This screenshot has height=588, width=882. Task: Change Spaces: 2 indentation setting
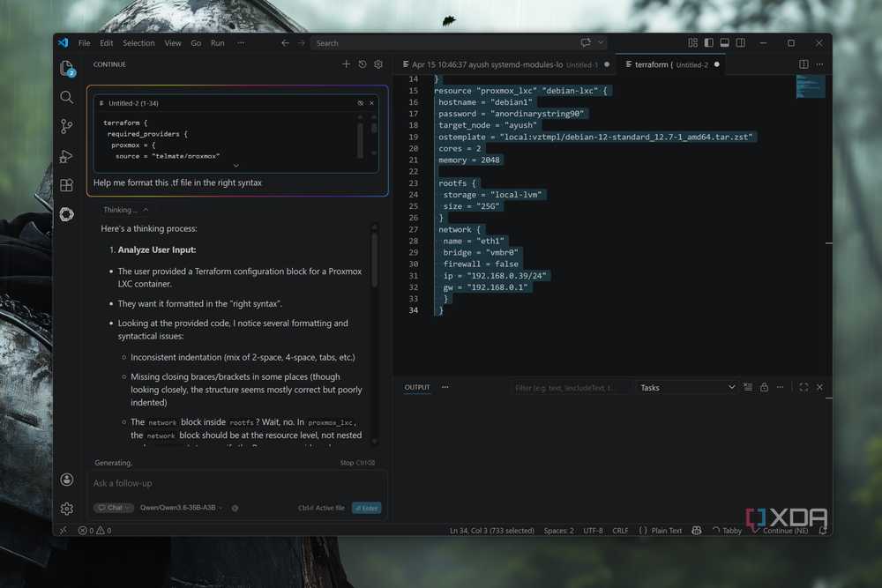pos(558,530)
